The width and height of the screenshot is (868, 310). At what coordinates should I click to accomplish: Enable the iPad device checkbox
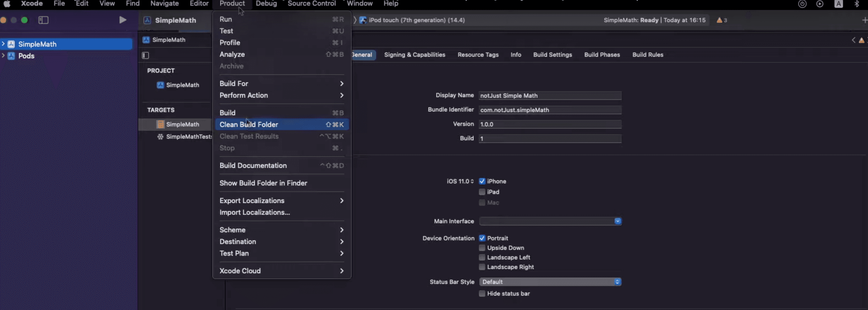click(x=482, y=192)
